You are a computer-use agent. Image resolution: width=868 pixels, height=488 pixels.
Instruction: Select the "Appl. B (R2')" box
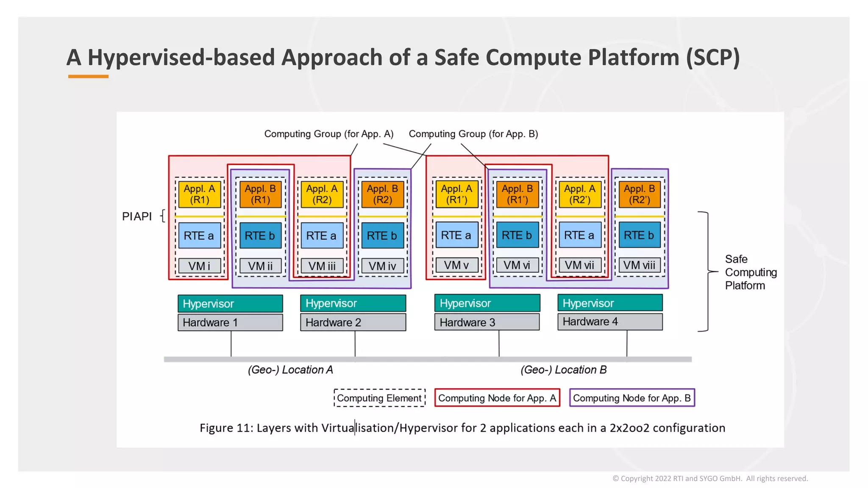point(640,194)
